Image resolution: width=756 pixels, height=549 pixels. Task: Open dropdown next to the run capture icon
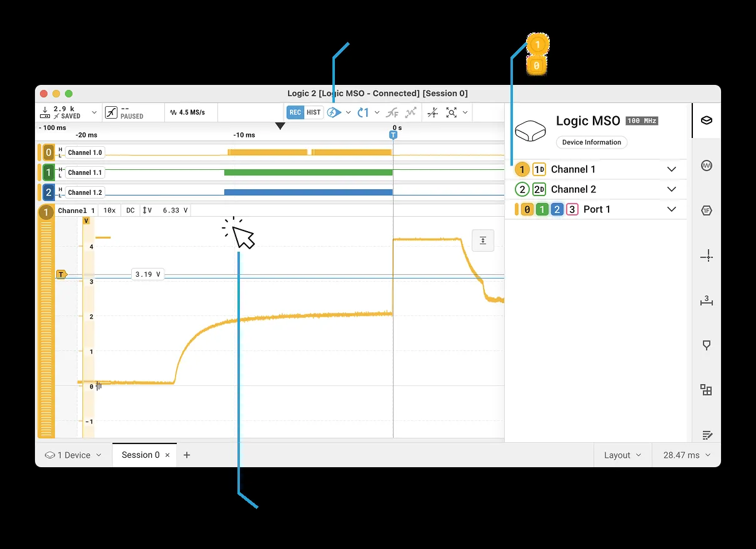pos(348,112)
